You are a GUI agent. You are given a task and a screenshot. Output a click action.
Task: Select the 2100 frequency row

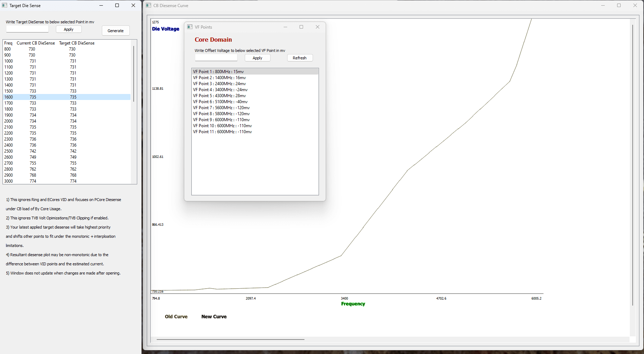67,127
